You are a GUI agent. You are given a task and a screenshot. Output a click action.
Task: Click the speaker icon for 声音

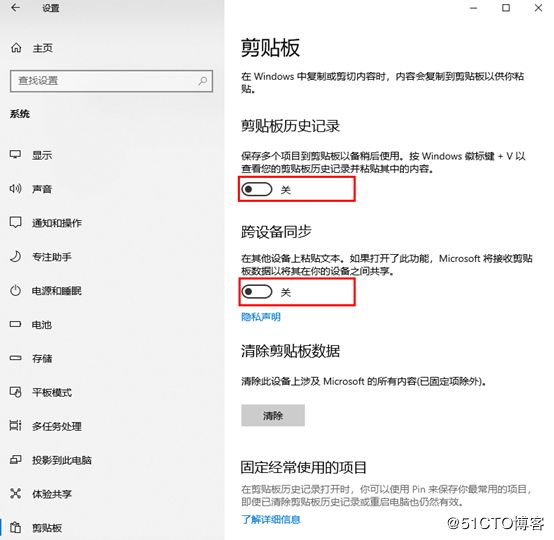pyautogui.click(x=15, y=188)
